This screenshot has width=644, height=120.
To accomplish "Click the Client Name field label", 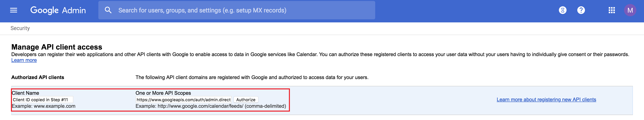I will coord(25,93).
